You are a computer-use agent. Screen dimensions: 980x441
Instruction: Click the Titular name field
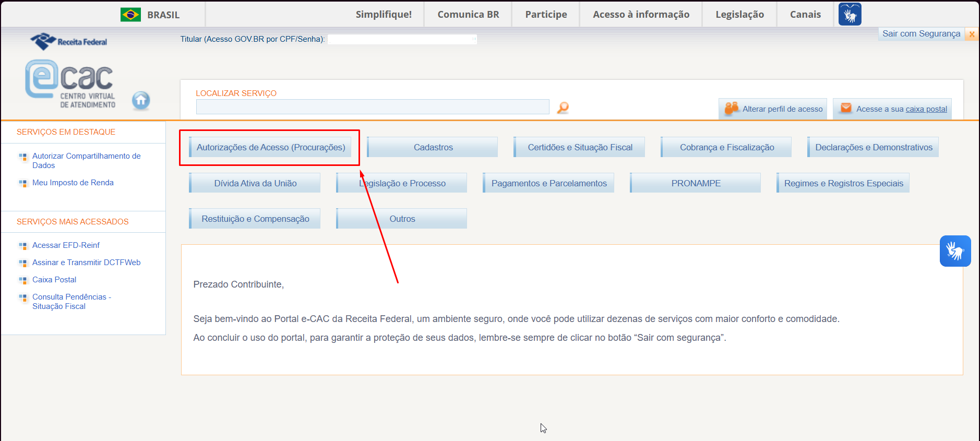click(402, 39)
